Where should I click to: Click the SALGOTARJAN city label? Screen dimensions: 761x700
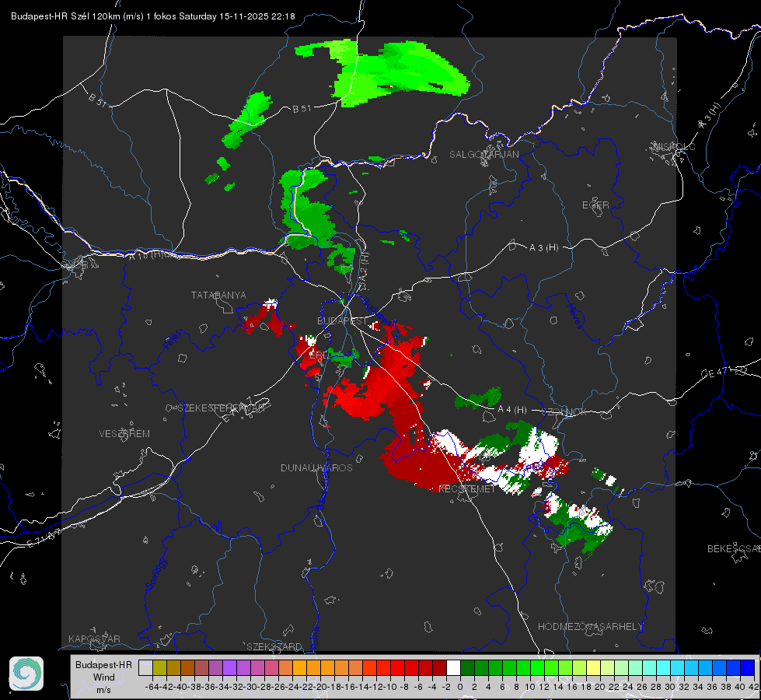pyautogui.click(x=483, y=155)
